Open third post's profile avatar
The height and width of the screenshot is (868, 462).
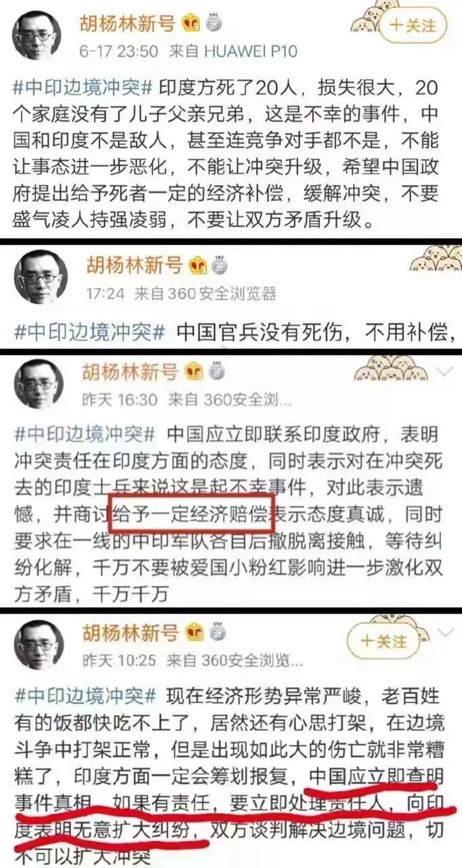(37, 384)
